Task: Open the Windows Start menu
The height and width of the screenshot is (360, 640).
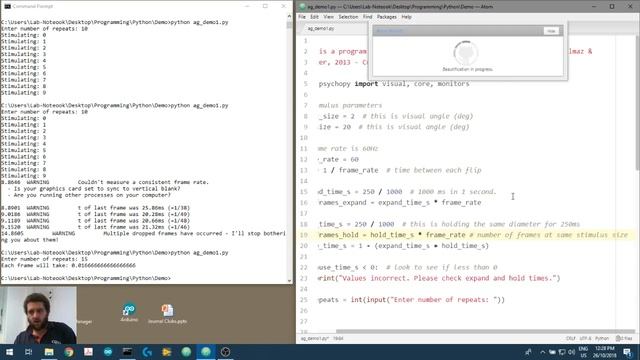Action: pos(9,352)
